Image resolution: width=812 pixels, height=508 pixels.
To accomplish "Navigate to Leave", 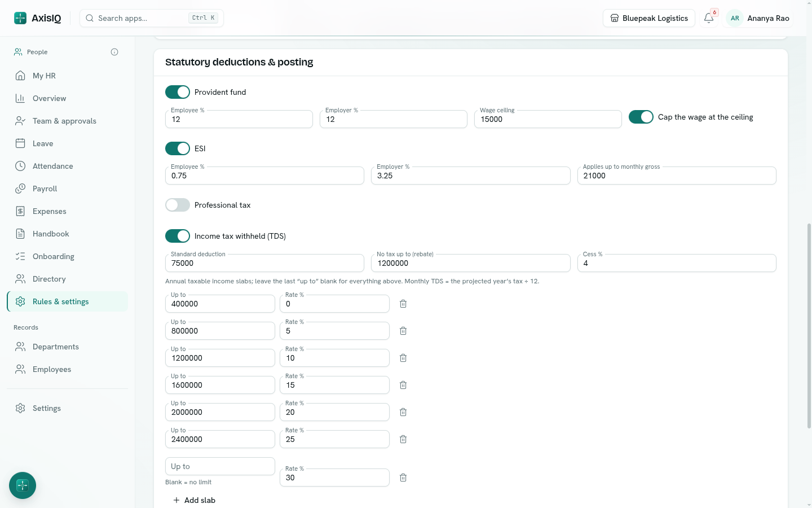I will (x=67, y=143).
